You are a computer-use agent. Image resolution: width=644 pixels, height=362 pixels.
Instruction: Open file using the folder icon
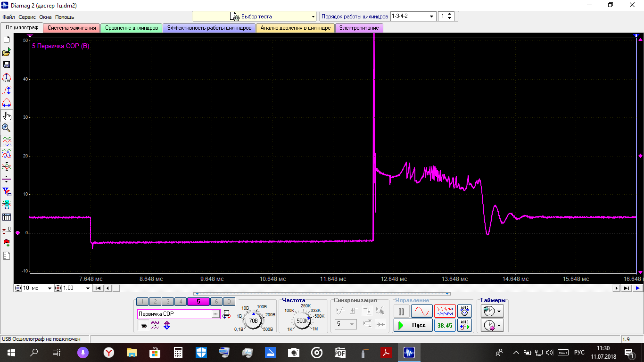click(x=7, y=52)
